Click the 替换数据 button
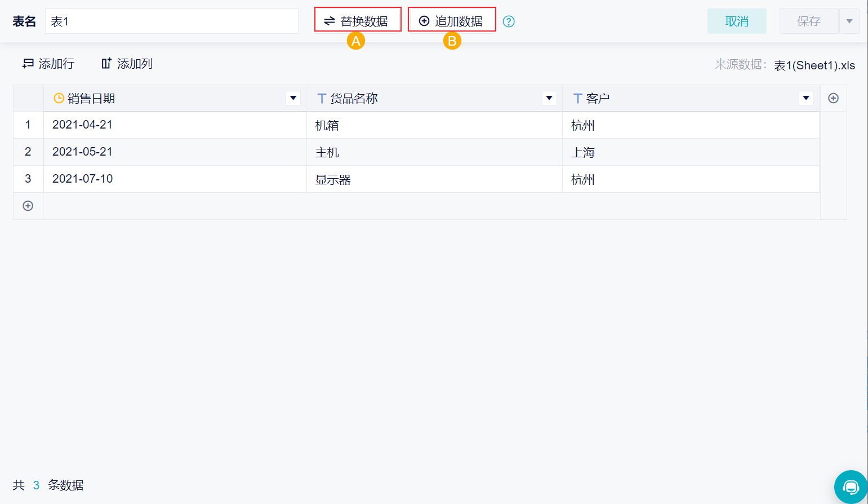The width and height of the screenshot is (868, 504). 358,21
